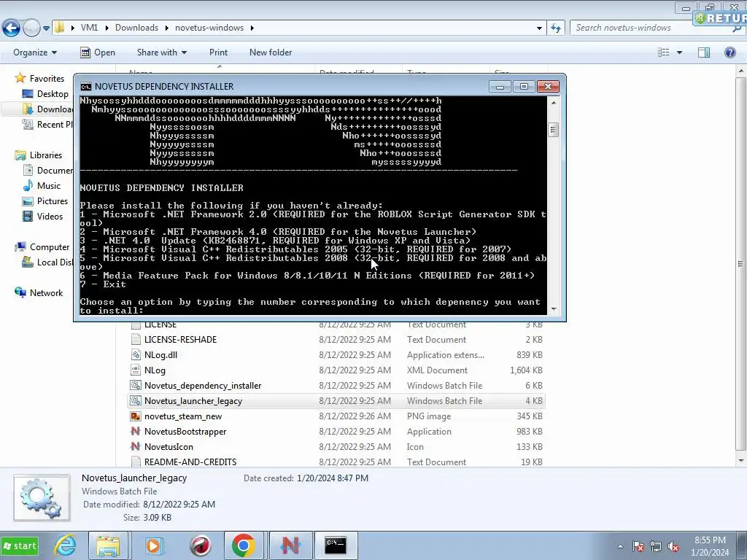Maximize the Novetus Dependency Installer console
This screenshot has height=560, width=747.
524,86
